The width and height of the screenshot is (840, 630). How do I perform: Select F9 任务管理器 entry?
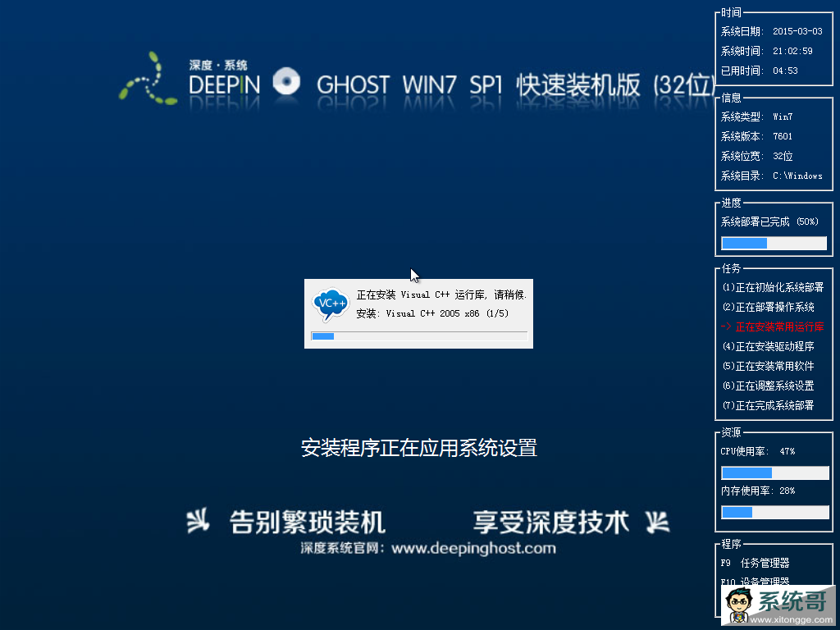(755, 563)
